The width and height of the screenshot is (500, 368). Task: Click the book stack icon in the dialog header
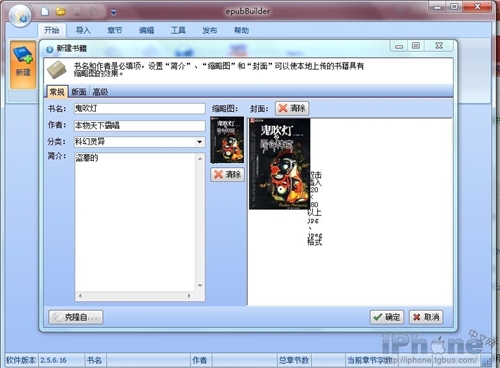coord(57,70)
